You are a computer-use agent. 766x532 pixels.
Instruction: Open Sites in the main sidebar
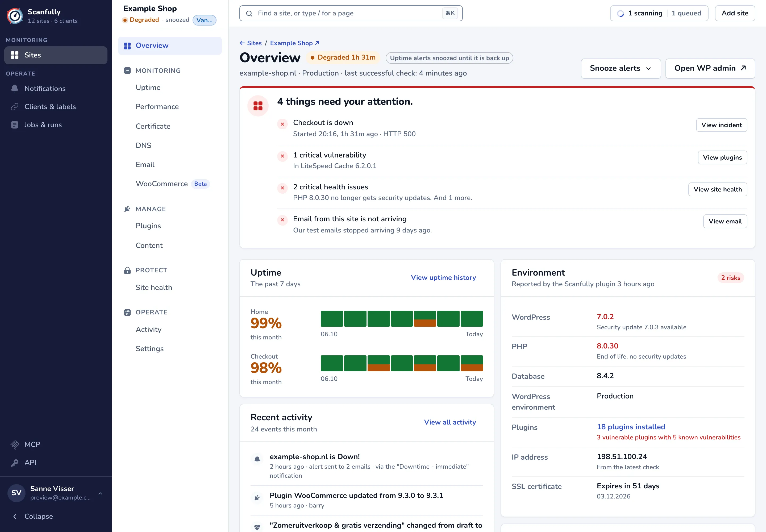pyautogui.click(x=56, y=55)
